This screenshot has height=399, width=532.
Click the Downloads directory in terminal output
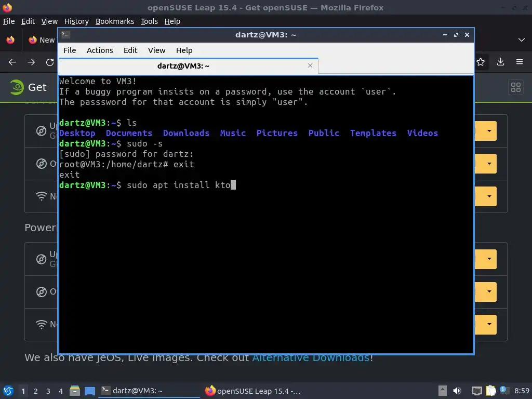(187, 133)
